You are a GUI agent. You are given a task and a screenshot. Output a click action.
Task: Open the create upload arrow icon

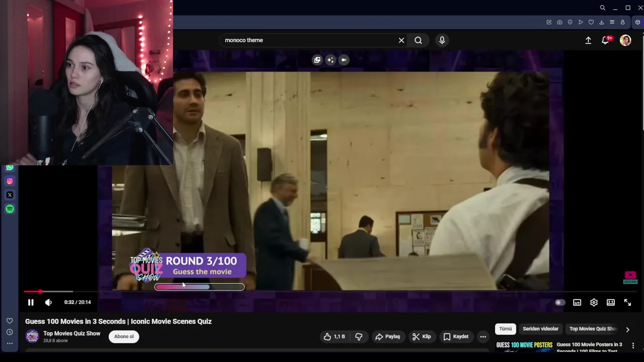(588, 40)
